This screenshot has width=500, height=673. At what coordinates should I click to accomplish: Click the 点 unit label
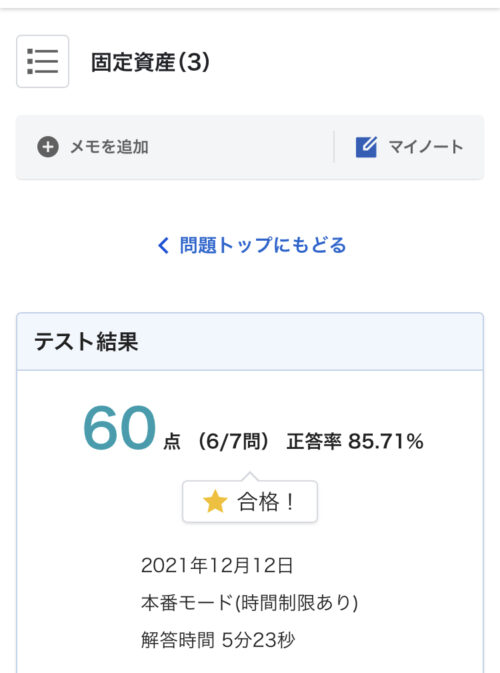point(172,442)
